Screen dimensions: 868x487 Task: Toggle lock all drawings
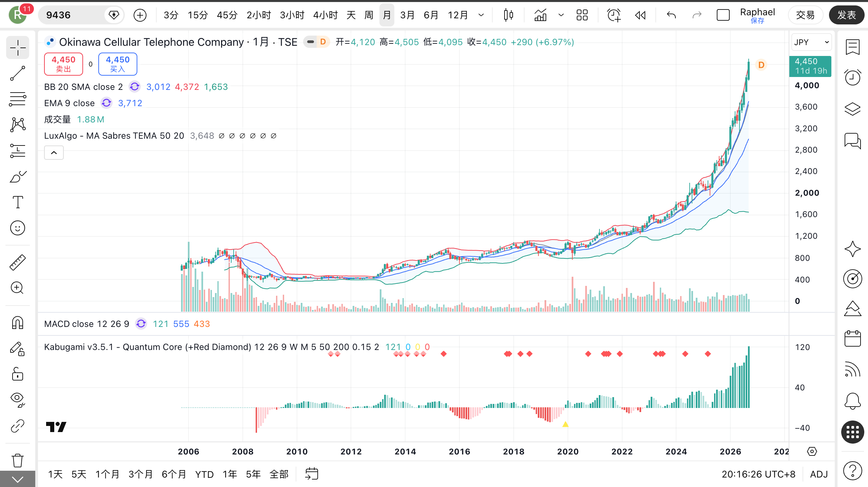pyautogui.click(x=18, y=374)
